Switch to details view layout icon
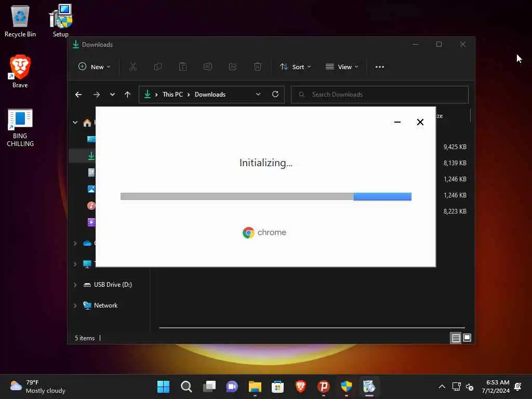The height and width of the screenshot is (399, 532). tap(456, 338)
